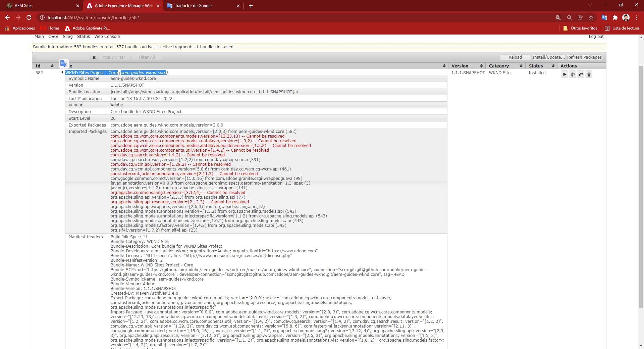Close the Traductor de Google tab
Screen dimensions: 644x349
238,6
